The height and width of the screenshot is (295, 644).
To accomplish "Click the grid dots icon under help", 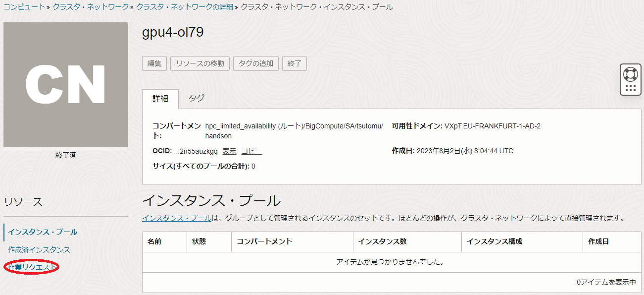I will pyautogui.click(x=630, y=88).
